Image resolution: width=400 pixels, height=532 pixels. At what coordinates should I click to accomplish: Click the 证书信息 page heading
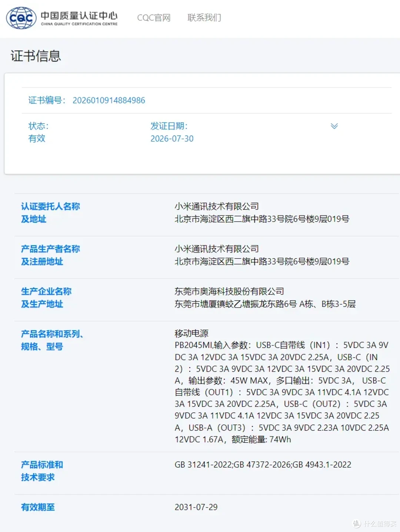tap(36, 56)
